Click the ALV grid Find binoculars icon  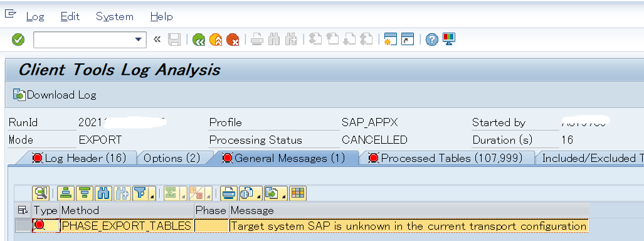(x=104, y=193)
